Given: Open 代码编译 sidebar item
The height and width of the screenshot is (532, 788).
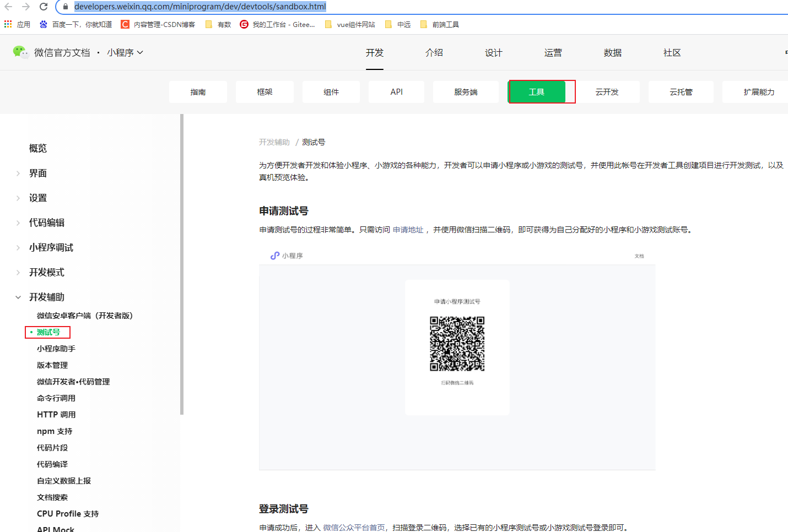Looking at the screenshot, I should click(x=52, y=464).
